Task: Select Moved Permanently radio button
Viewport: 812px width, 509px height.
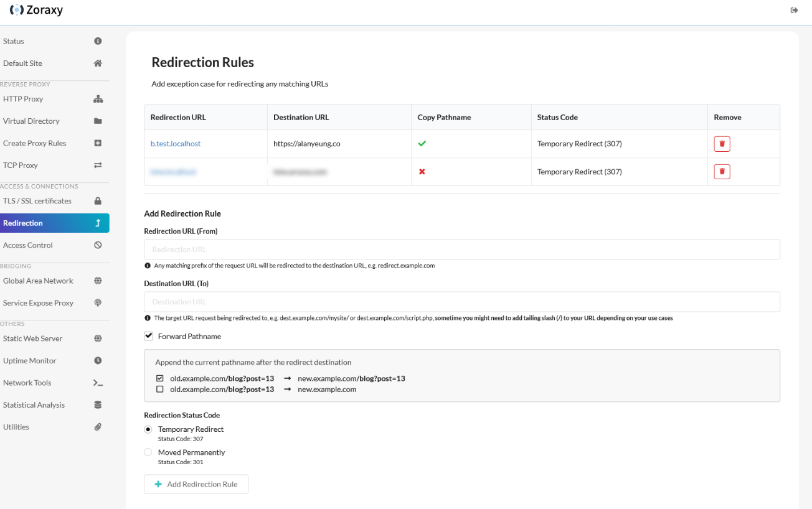Action: [x=148, y=452]
